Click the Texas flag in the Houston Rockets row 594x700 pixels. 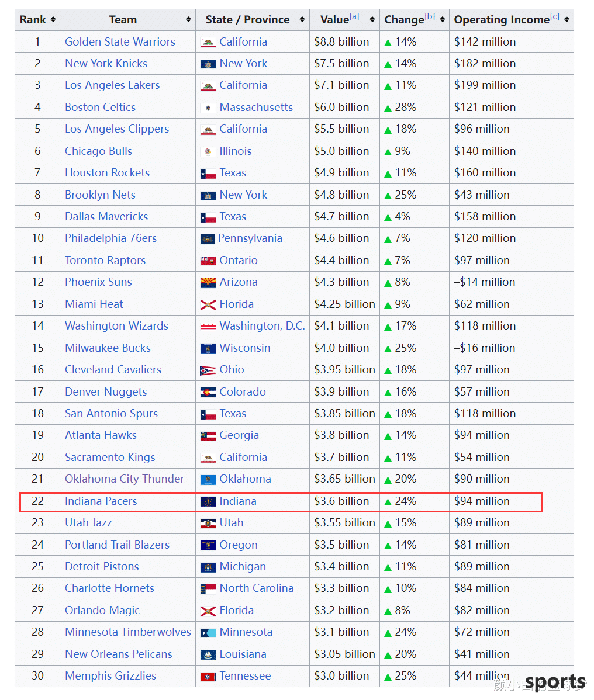[208, 173]
